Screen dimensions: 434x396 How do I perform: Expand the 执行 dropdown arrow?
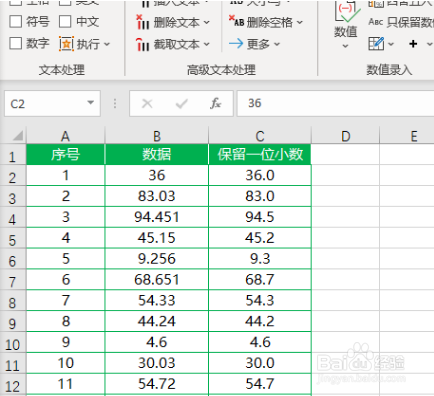107,44
